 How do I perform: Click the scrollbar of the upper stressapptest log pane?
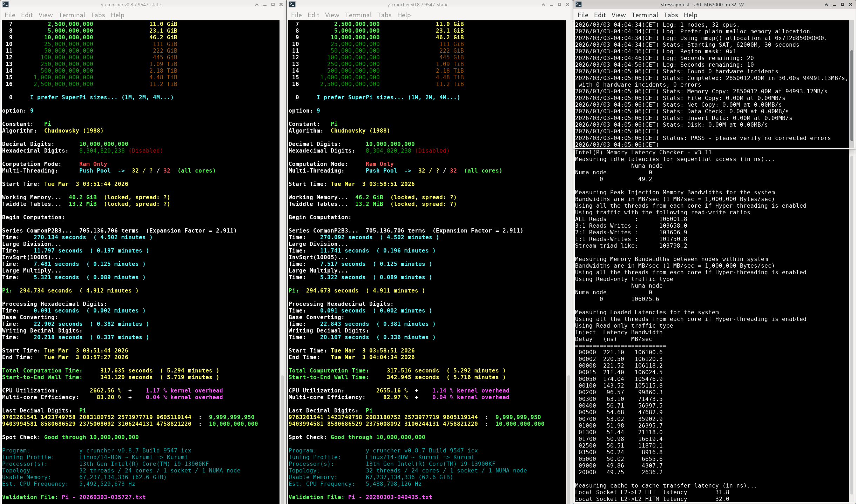851,95
